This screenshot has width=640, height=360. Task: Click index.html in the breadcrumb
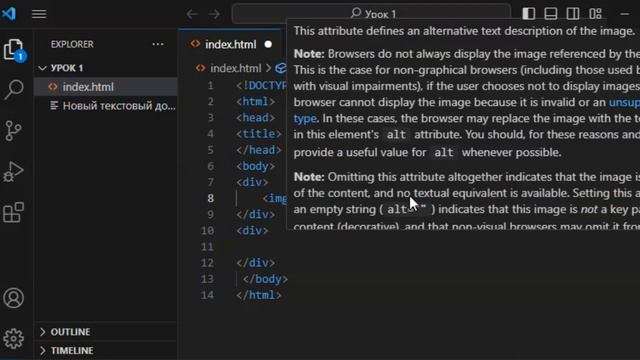236,68
